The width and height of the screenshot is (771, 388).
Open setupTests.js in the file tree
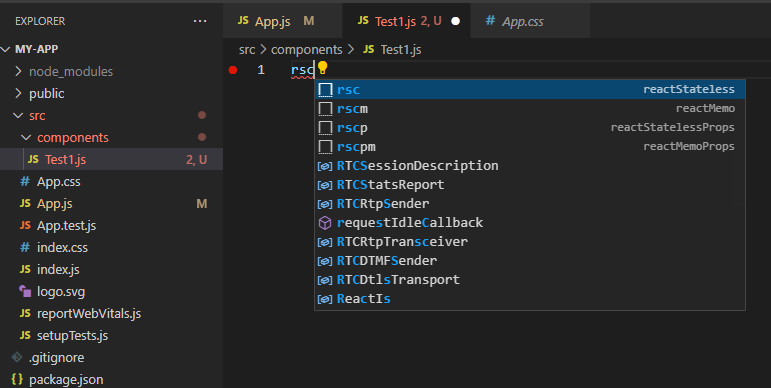tap(111, 335)
